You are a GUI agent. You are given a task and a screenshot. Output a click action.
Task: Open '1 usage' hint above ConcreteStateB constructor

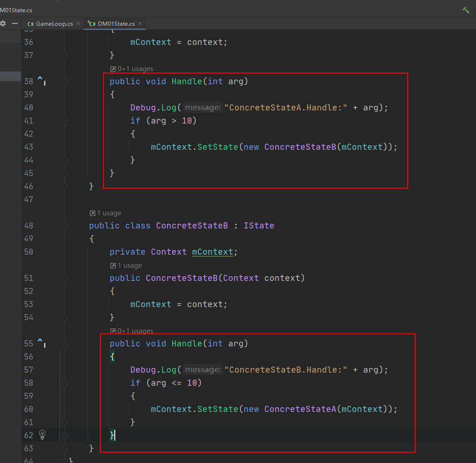click(126, 265)
